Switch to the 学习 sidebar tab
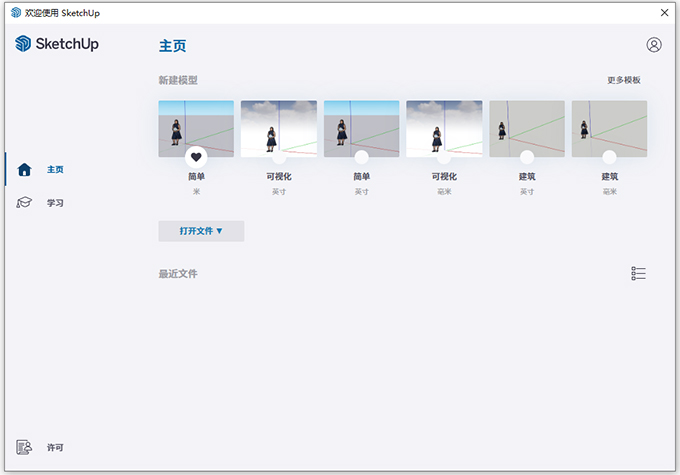680x475 pixels. click(55, 203)
